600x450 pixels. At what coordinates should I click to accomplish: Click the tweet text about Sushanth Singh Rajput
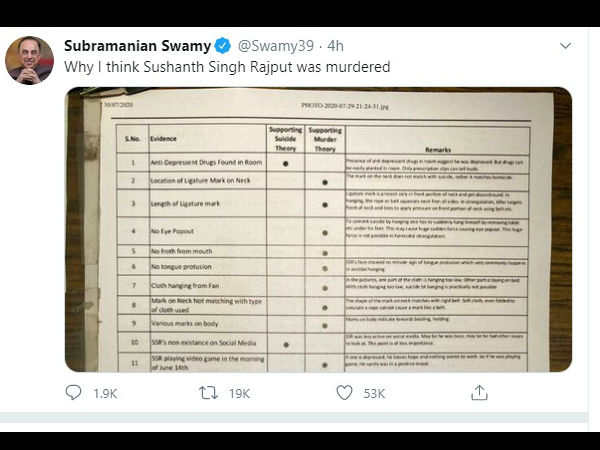click(x=227, y=67)
